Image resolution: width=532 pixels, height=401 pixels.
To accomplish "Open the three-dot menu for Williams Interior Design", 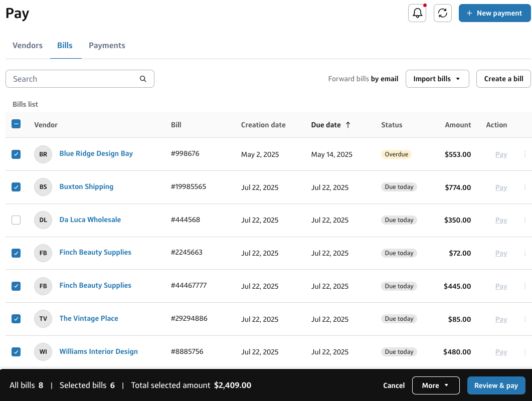I will tap(525, 352).
